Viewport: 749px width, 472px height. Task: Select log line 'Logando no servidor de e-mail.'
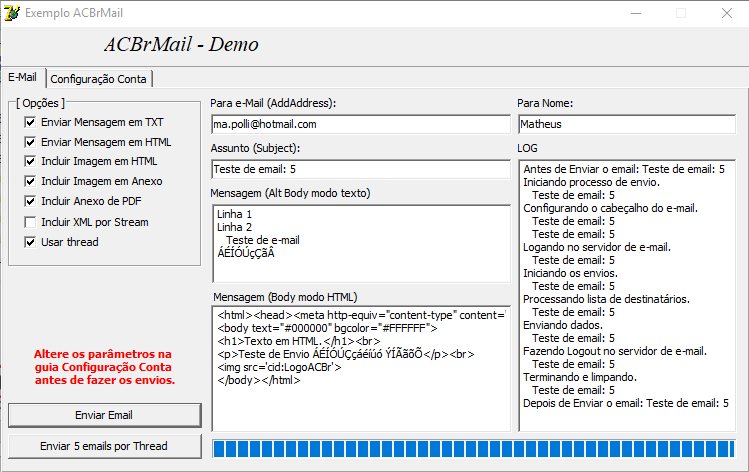coord(597,247)
